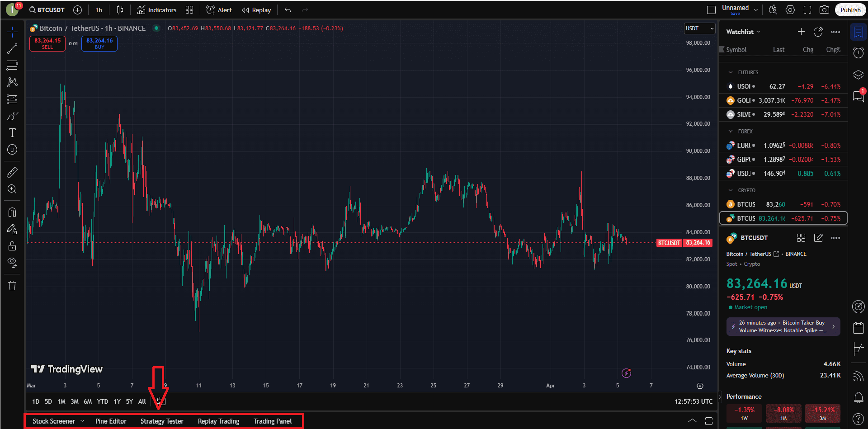This screenshot has width=868, height=429.
Task: Add symbol to compare with plus icon
Action: point(78,10)
